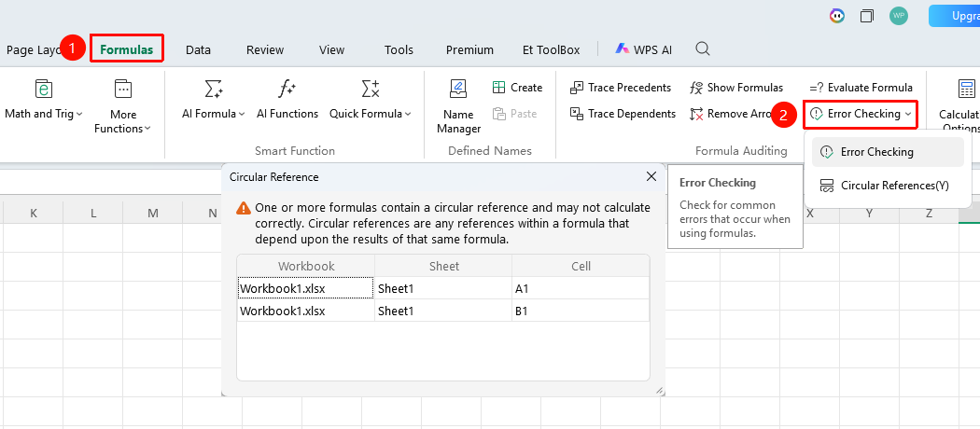
Task: Click Paste in Defined Names
Action: pyautogui.click(x=514, y=114)
